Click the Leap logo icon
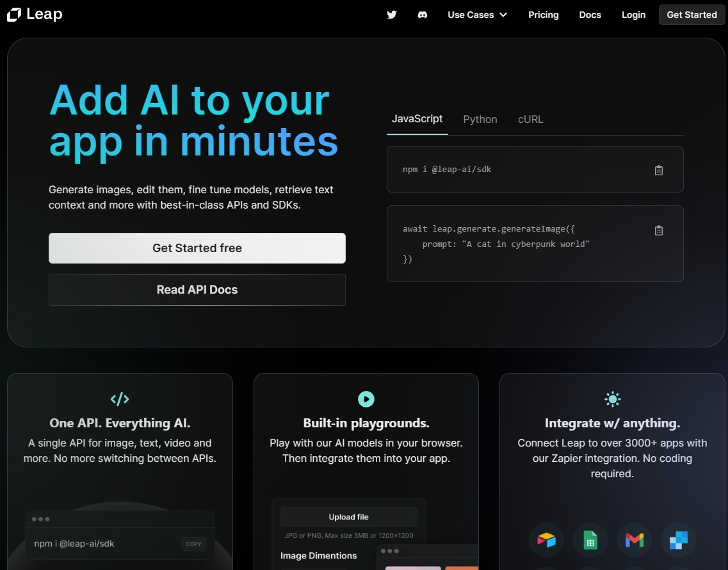The image size is (728, 570). click(14, 15)
